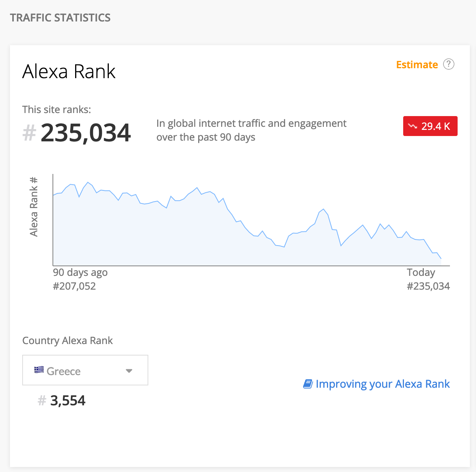Click the question mark help icon

[449, 64]
